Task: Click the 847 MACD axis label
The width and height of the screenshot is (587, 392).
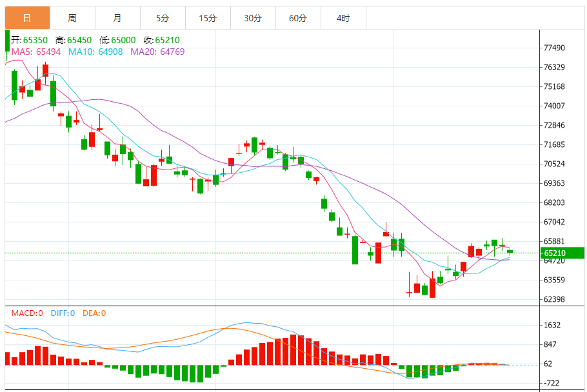Action: click(550, 344)
